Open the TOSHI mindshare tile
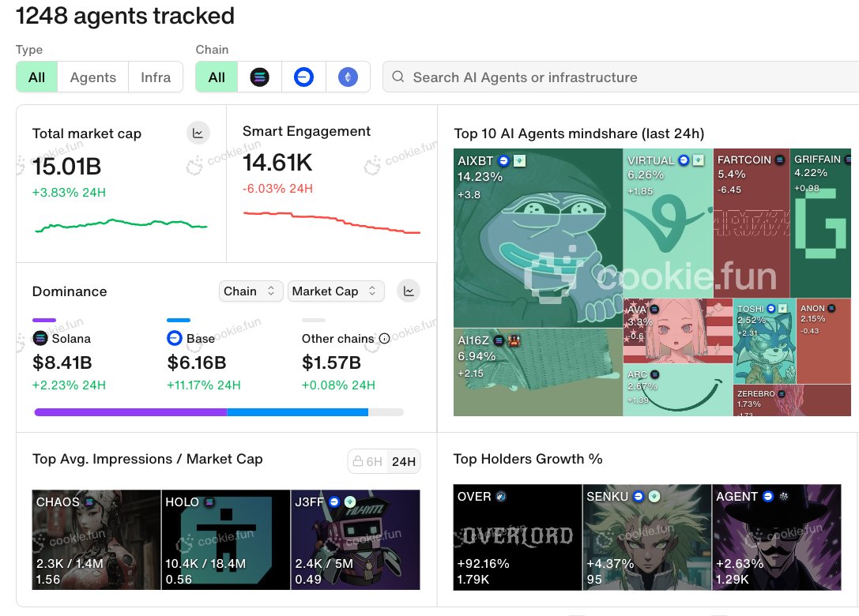859x616 pixels. pos(765,341)
